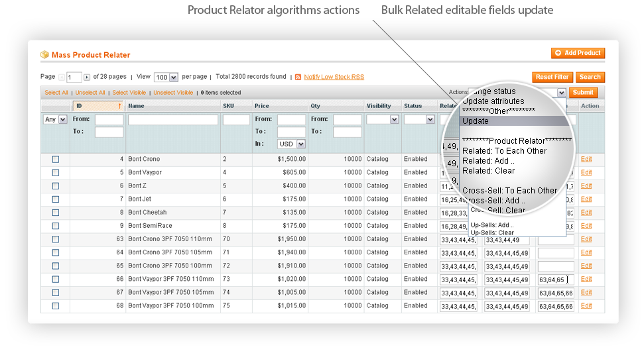The image size is (644, 357).
Task: Open the Status filter dropdown
Action: point(419,119)
